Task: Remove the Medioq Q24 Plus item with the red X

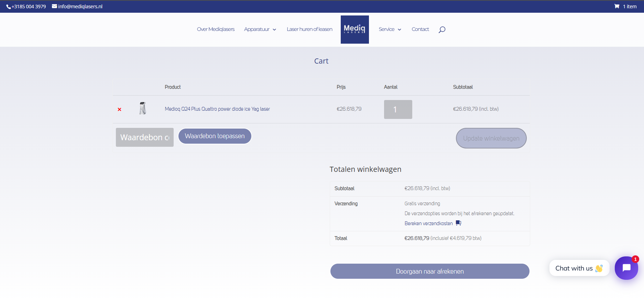Action: 119,109
